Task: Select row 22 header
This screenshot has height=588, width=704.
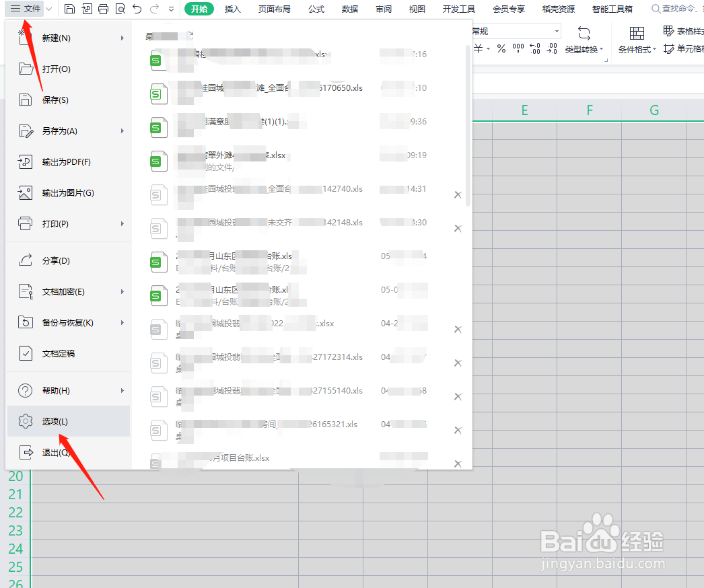Action: [15, 513]
